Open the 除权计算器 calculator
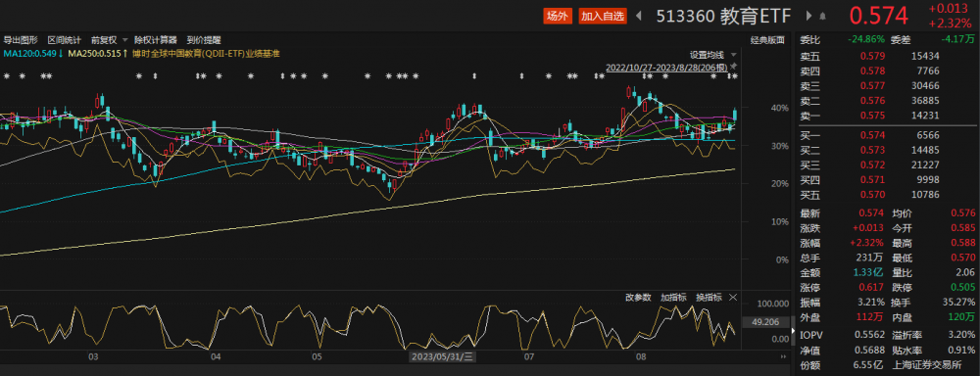980x376 pixels. pyautogui.click(x=156, y=40)
